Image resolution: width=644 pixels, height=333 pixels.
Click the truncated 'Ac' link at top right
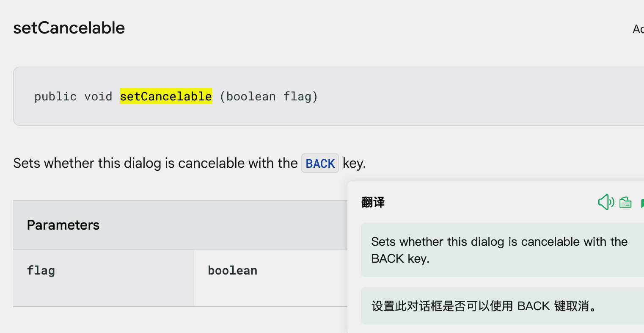pos(638,29)
